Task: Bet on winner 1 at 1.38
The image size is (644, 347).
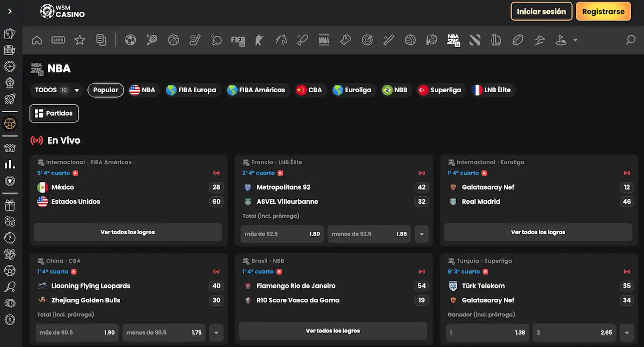Action: [487, 333]
